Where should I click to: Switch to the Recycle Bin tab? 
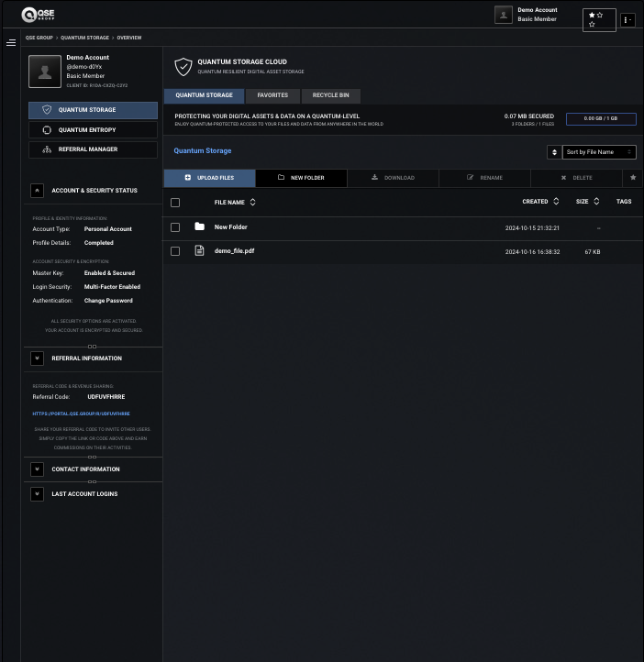pos(330,96)
